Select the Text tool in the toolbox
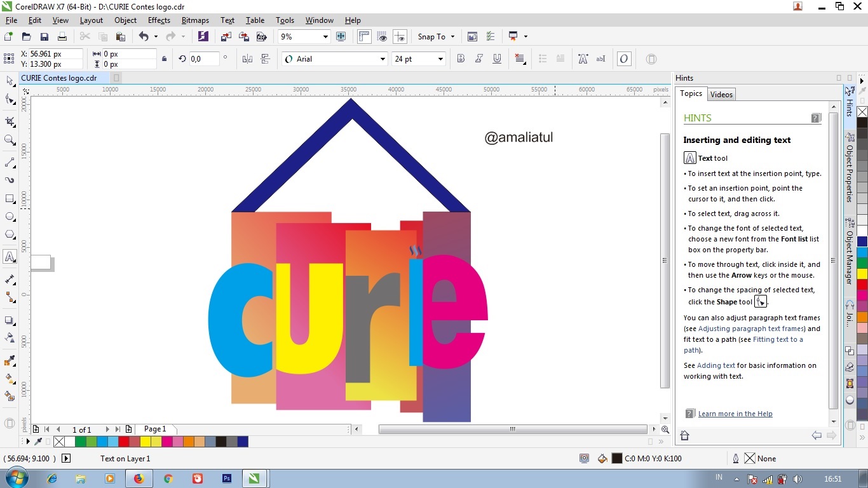868x488 pixels. click(10, 257)
